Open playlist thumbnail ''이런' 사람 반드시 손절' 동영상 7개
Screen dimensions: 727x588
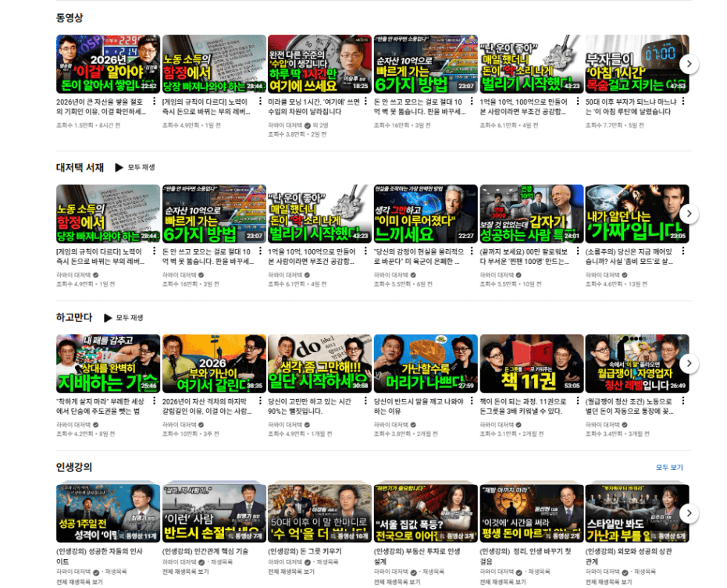pyautogui.click(x=214, y=513)
